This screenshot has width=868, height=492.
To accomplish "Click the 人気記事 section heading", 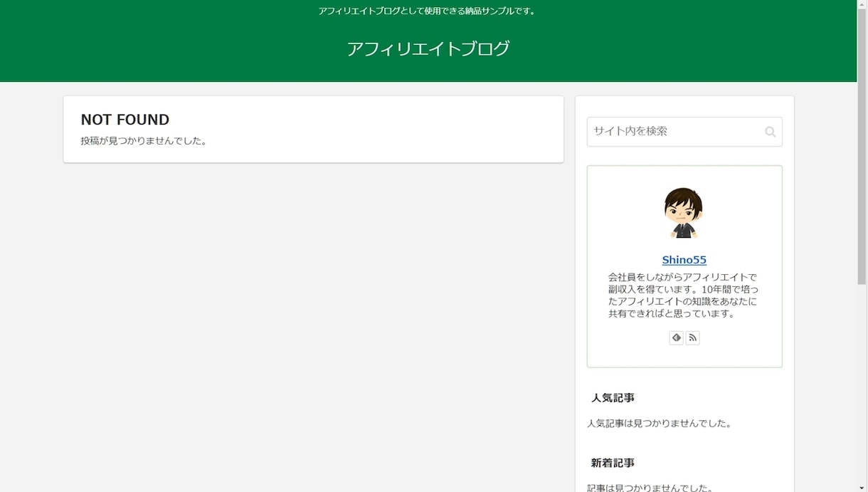I will (x=613, y=398).
